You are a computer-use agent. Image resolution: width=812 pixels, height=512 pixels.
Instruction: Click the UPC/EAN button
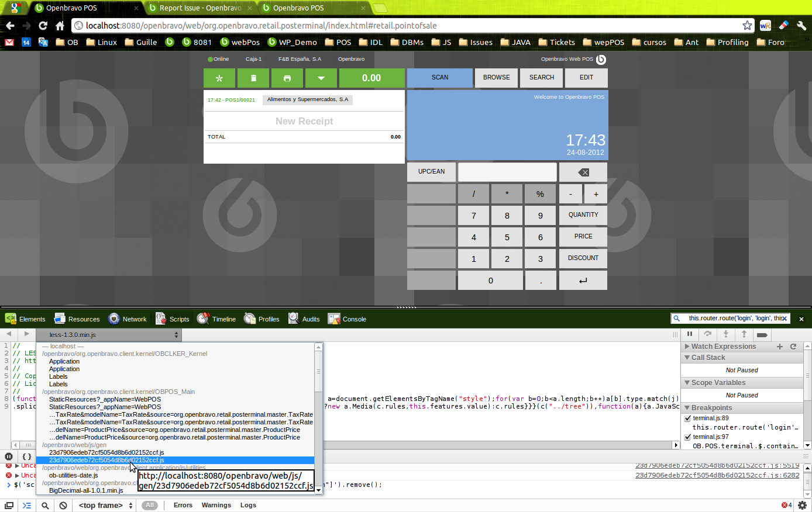pyautogui.click(x=431, y=172)
